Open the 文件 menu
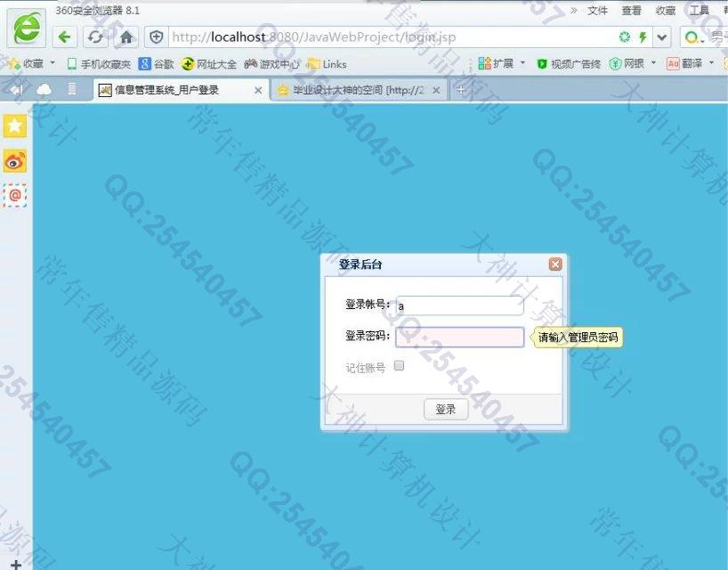The height and width of the screenshot is (570, 728). 597,10
